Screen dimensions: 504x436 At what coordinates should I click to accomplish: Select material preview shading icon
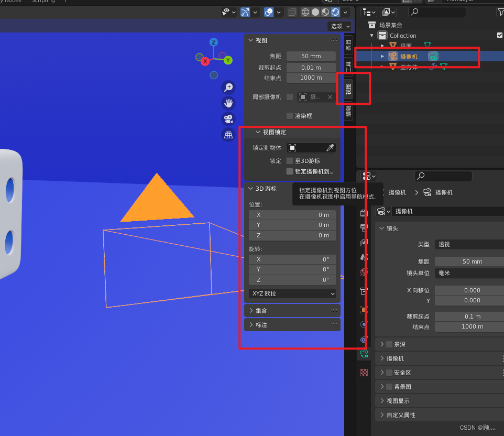tap(325, 12)
